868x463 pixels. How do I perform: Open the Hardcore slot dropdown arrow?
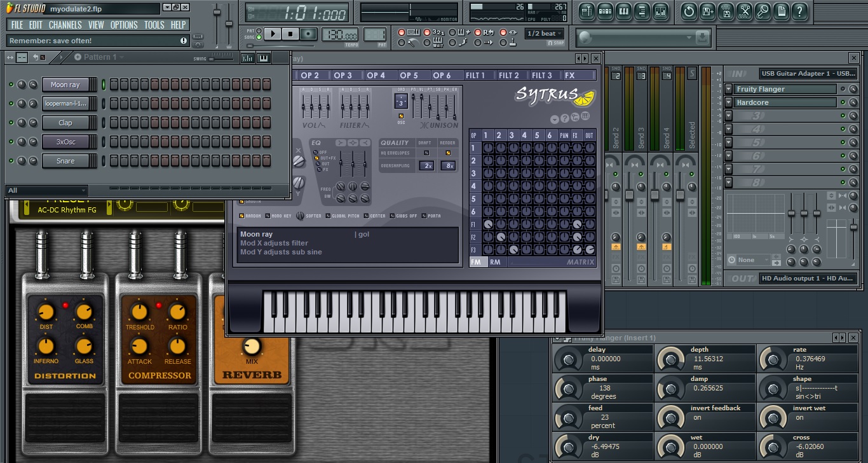(729, 102)
